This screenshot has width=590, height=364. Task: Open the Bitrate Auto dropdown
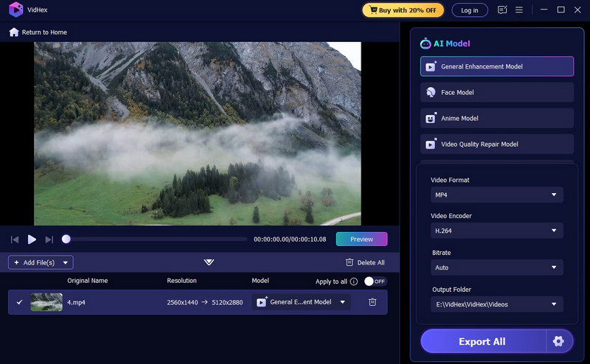[x=496, y=267]
